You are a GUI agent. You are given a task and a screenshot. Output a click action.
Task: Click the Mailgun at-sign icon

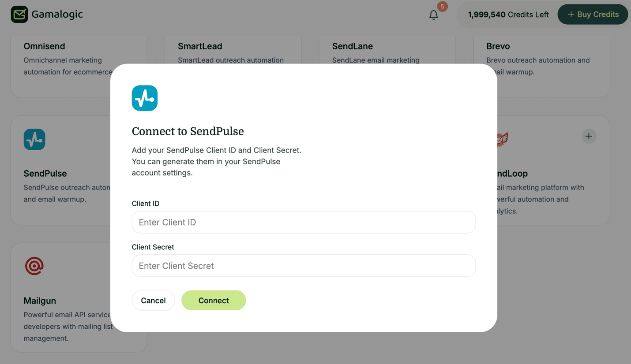pyautogui.click(x=34, y=266)
